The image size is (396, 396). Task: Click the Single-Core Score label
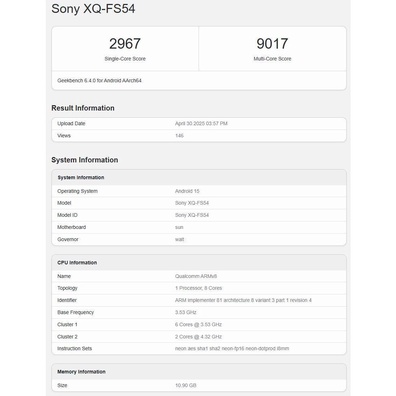(125, 59)
